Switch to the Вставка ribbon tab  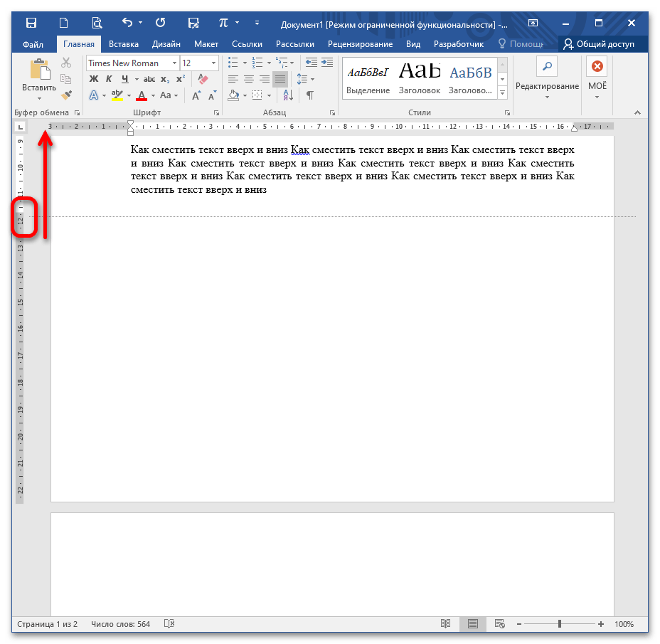coord(124,44)
